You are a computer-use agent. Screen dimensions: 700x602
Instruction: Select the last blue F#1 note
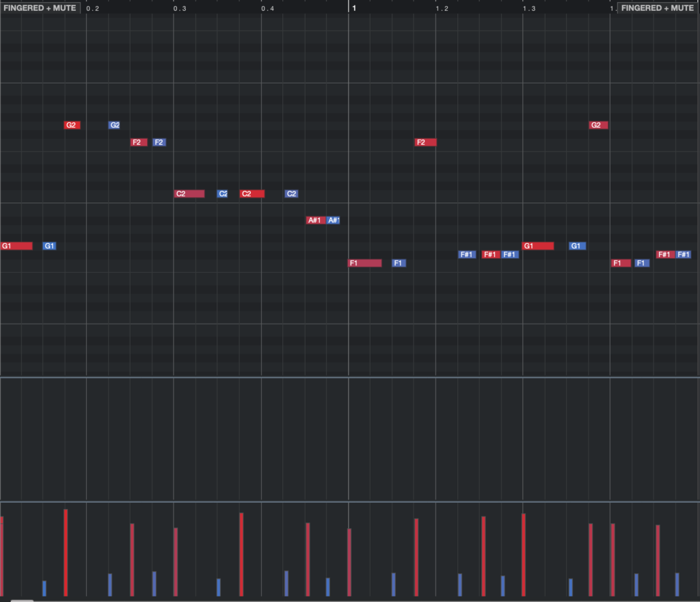tap(684, 254)
